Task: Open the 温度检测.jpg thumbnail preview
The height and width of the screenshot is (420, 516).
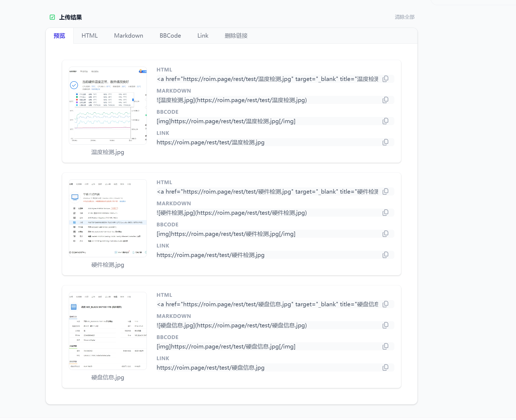Action: pos(108,106)
